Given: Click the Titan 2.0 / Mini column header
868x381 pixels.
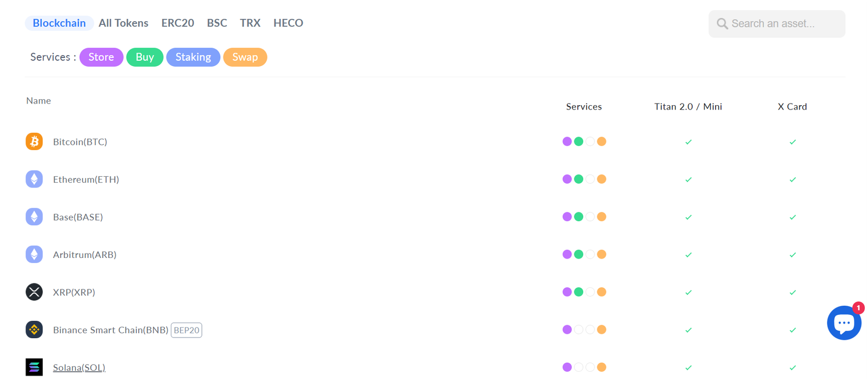Looking at the screenshot, I should point(688,107).
